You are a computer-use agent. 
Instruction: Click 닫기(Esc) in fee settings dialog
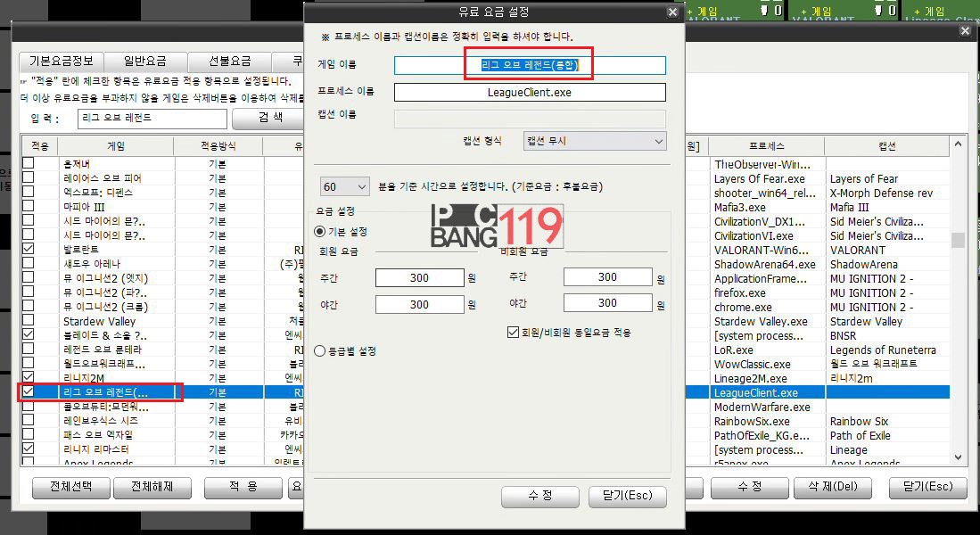[627, 496]
